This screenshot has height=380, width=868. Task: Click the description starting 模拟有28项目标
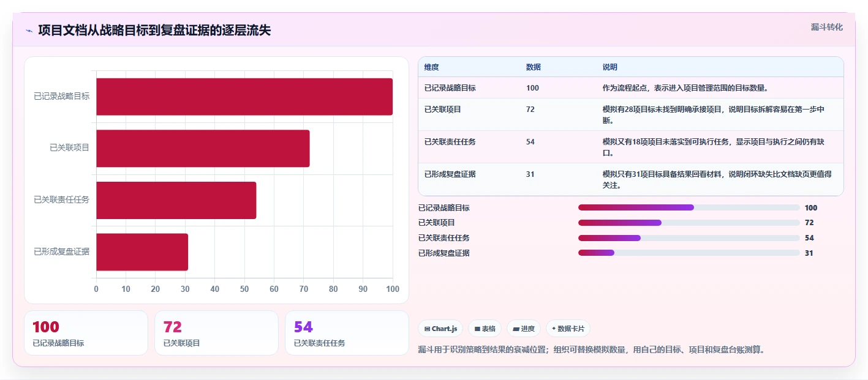point(714,114)
